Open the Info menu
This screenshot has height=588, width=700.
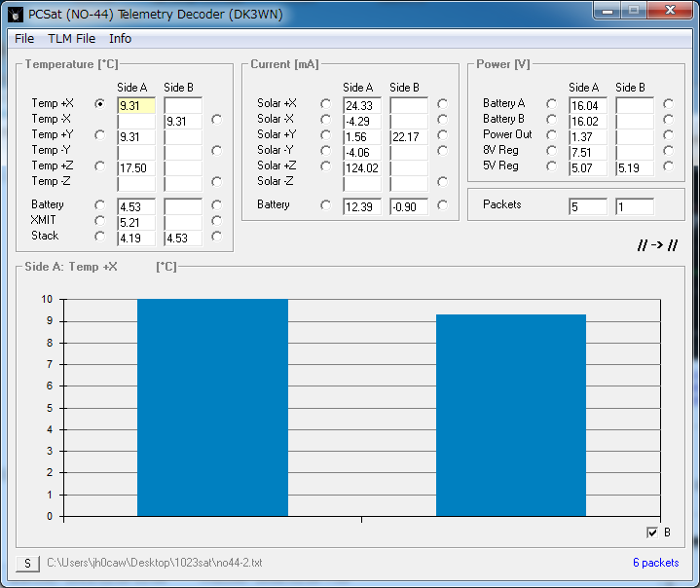click(x=120, y=39)
